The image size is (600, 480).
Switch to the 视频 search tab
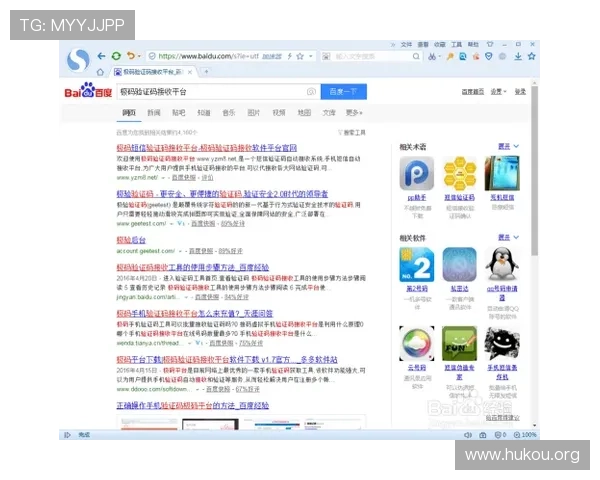pos(278,113)
